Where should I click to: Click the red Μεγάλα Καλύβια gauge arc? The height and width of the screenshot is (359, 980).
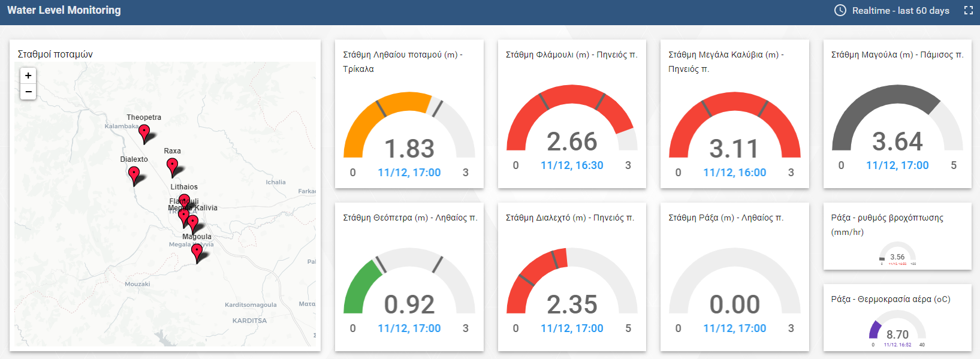(x=735, y=102)
